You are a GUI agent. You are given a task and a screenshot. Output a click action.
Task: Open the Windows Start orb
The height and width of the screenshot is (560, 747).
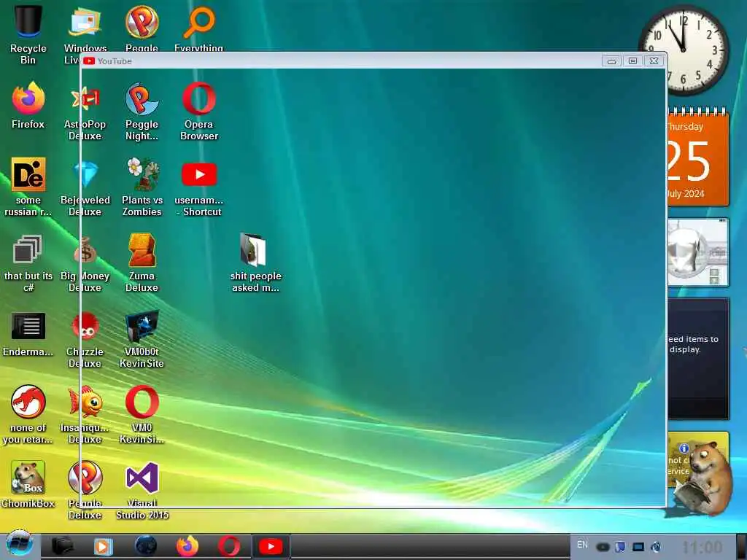(19, 545)
